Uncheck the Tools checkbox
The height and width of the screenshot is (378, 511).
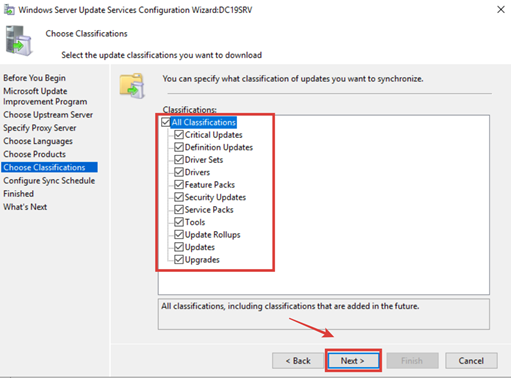tap(179, 222)
